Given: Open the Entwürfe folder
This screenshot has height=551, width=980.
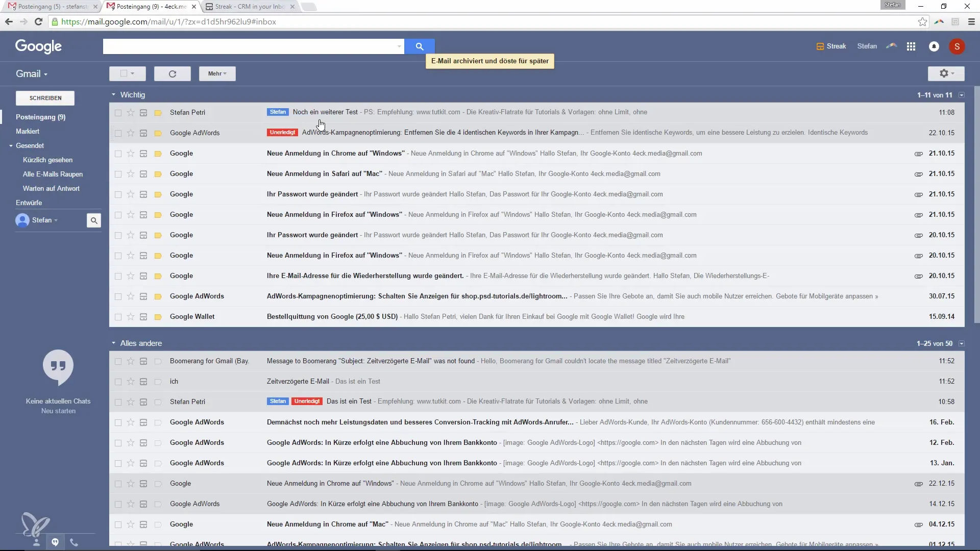Looking at the screenshot, I should click(x=29, y=203).
